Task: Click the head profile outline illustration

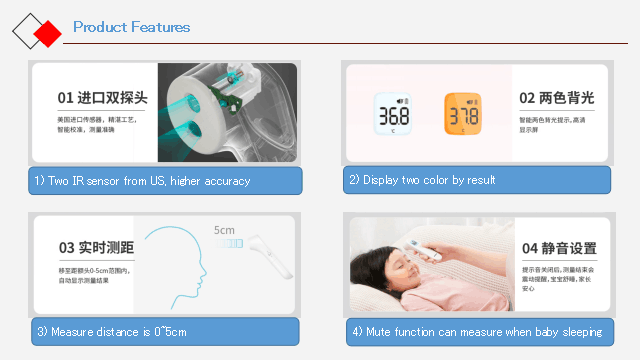Action: [x=176, y=267]
